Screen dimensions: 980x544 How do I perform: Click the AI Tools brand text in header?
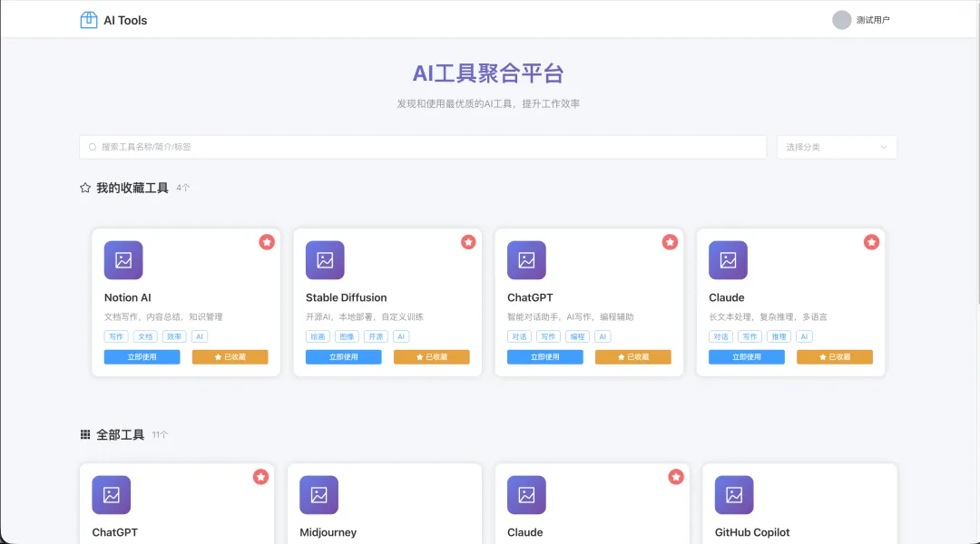125,20
